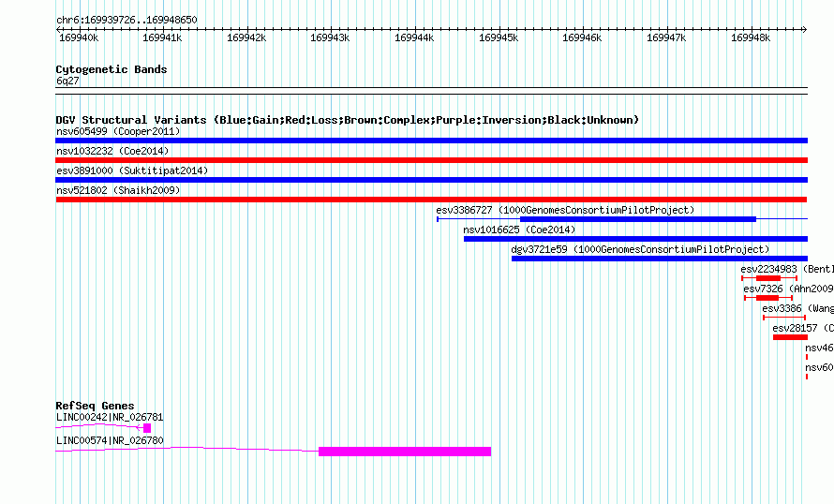Click the 169944k ruler position

(x=414, y=37)
